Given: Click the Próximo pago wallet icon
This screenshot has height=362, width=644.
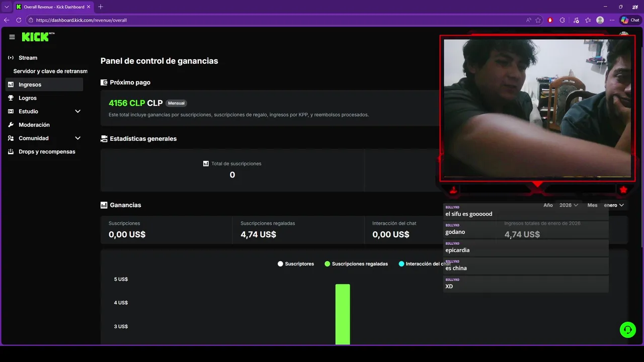Looking at the screenshot, I should pyautogui.click(x=104, y=82).
